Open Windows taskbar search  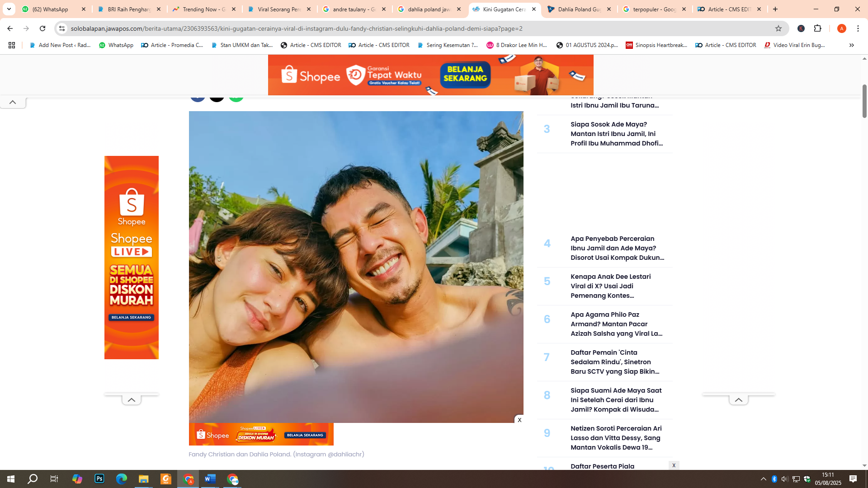(x=33, y=479)
